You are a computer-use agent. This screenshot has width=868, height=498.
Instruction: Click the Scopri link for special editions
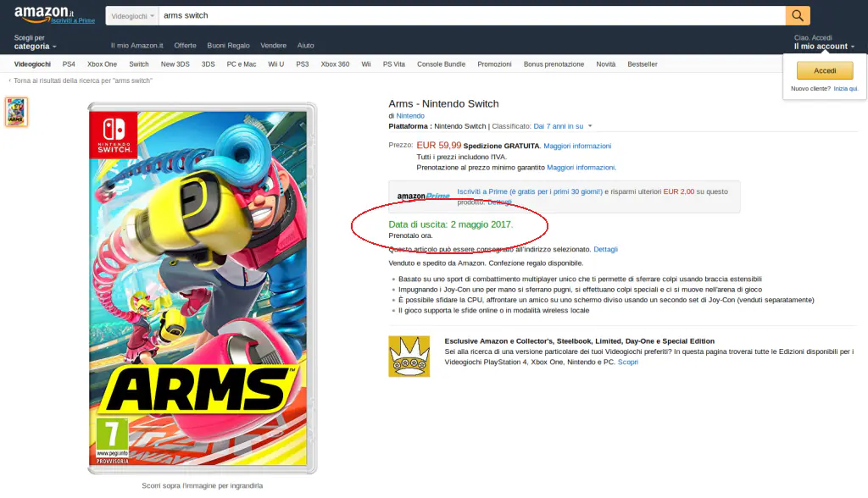point(628,362)
